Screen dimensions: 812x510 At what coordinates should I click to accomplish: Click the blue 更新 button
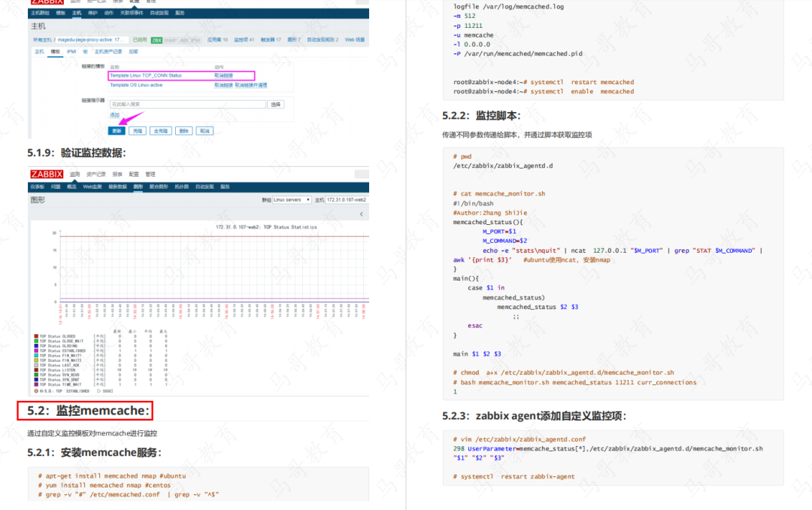coord(117,131)
